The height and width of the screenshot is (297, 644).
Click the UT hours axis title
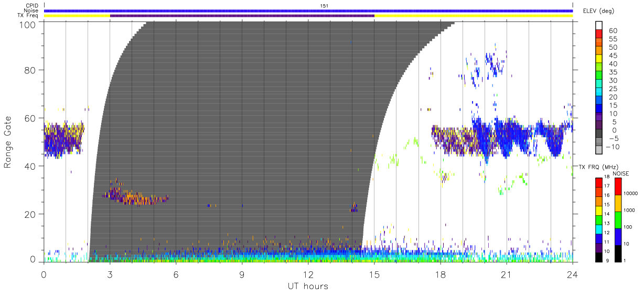tap(307, 286)
